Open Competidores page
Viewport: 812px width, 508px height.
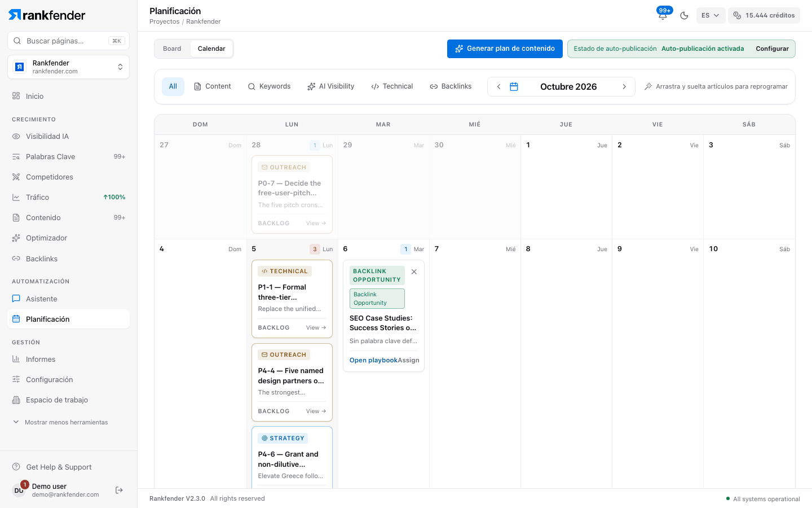[69, 177]
